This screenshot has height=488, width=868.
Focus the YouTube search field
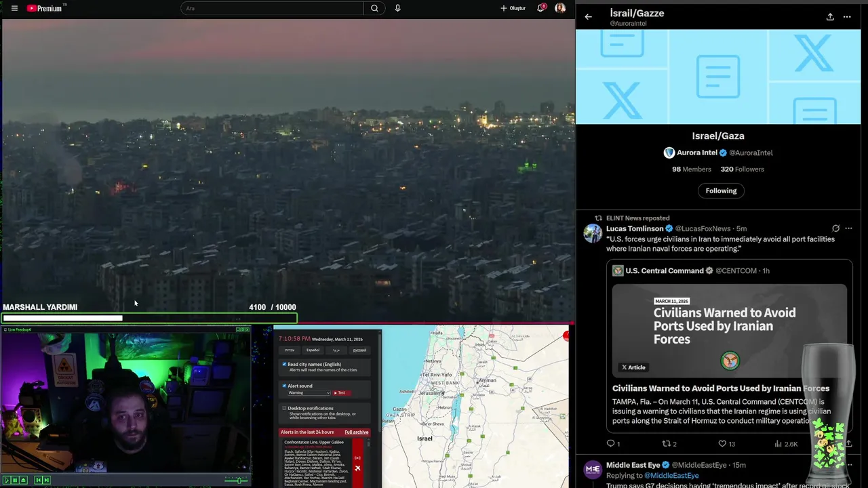point(272,8)
